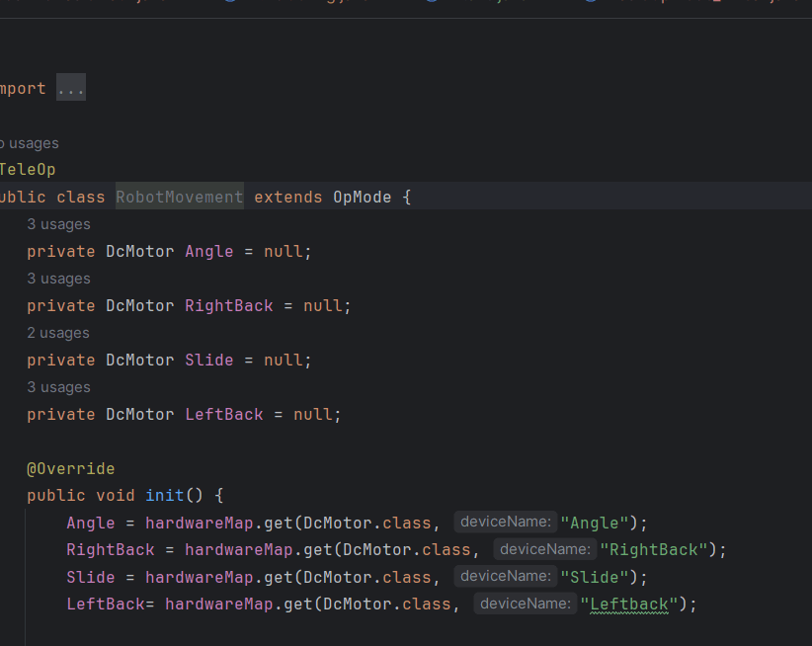
Task: Place cursor on the RobotMovement class name
Action: pos(179,197)
